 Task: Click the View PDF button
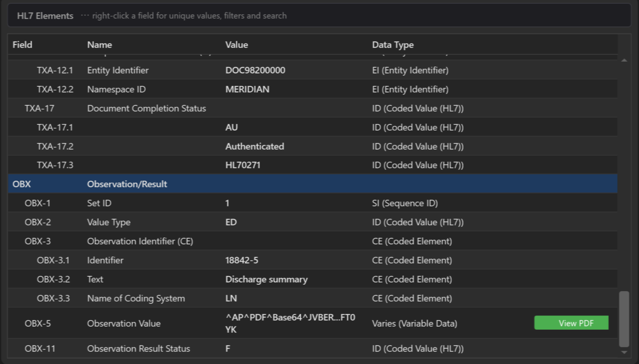pyautogui.click(x=571, y=323)
